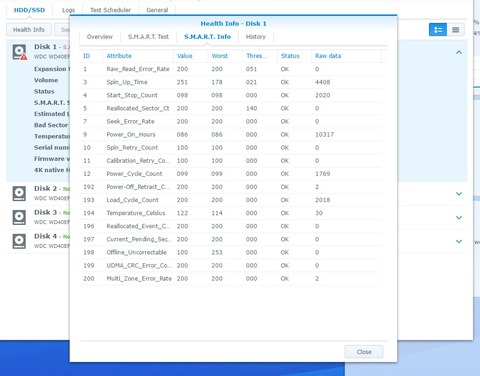This screenshot has width=480, height=376.
Task: Select the Power_Cycle_Count attribute
Action: [x=231, y=174]
